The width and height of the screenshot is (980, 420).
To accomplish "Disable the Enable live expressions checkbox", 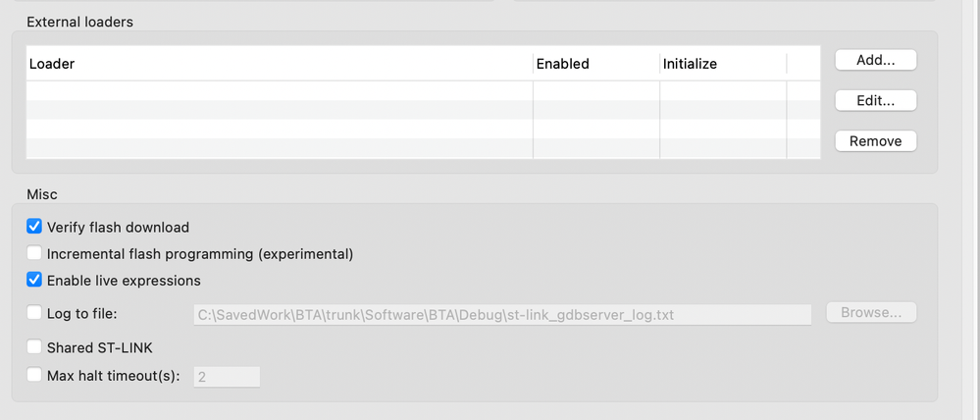I will 35,280.
